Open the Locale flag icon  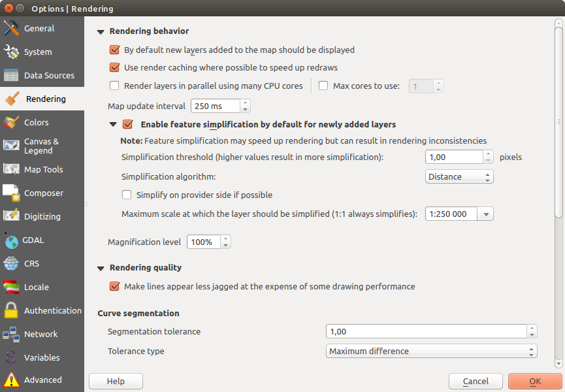(x=12, y=287)
